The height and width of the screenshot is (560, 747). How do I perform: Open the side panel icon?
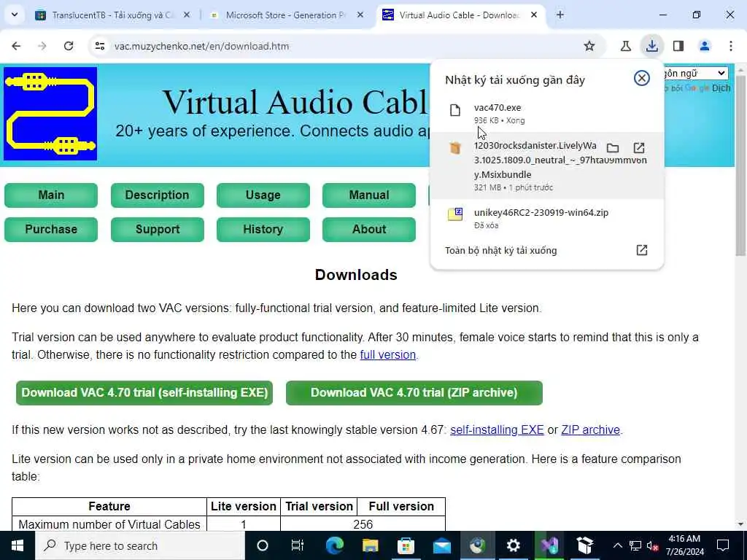tap(678, 46)
